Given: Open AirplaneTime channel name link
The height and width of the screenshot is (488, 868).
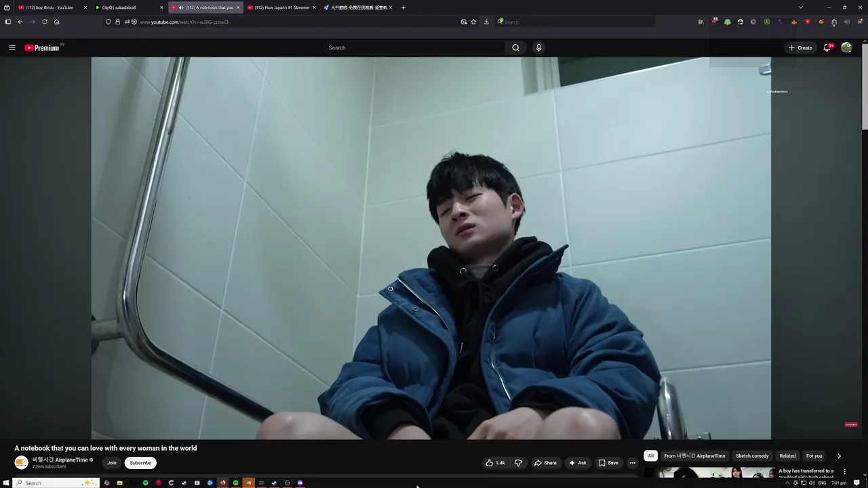Looking at the screenshot, I should coord(60,460).
